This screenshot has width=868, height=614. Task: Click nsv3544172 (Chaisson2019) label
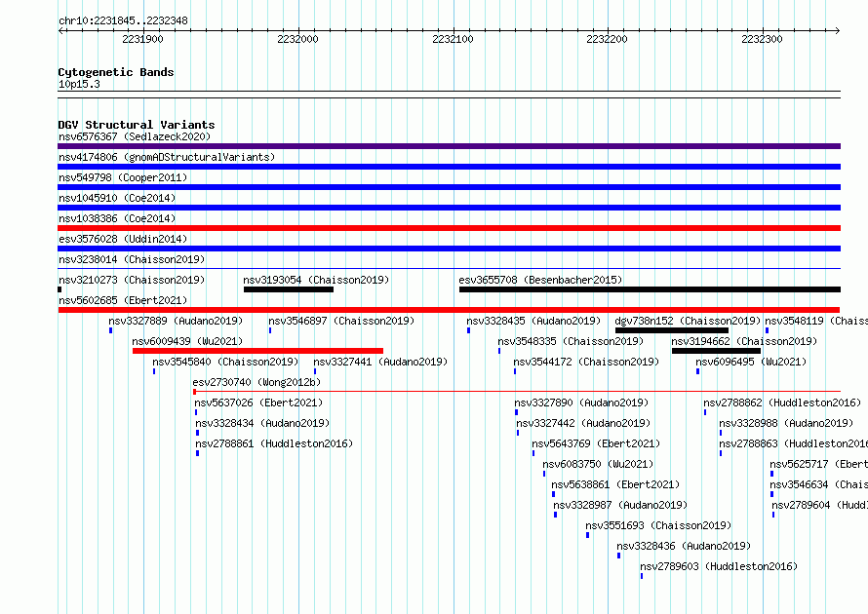pos(586,362)
